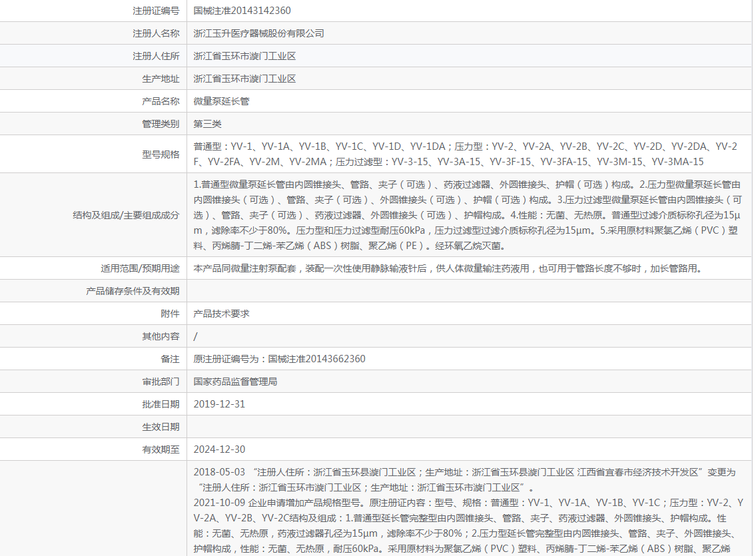Select the 产品名称 label

coord(161,101)
